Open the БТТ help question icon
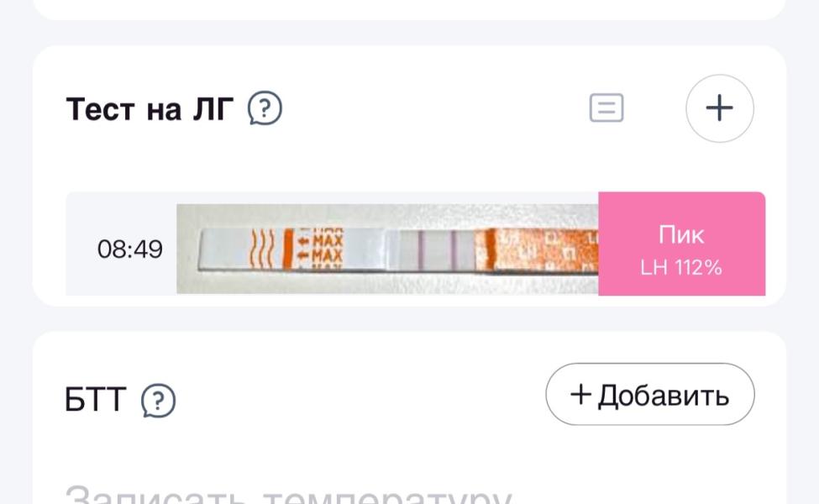819x504 pixels. (x=158, y=401)
